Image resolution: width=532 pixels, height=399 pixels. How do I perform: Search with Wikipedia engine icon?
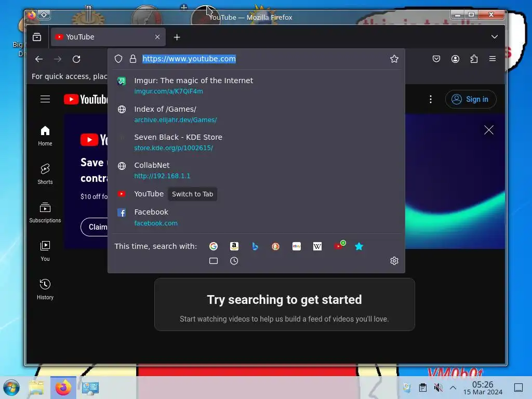tap(317, 246)
